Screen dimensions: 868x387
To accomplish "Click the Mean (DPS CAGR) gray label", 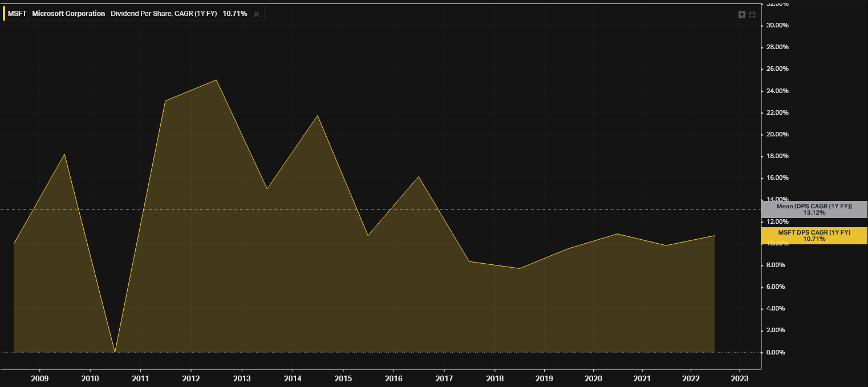I will [x=814, y=209].
